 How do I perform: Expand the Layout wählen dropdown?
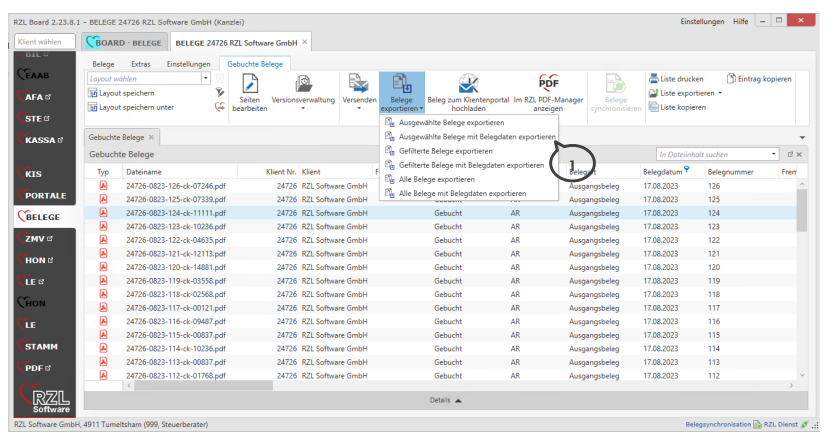coord(206,78)
